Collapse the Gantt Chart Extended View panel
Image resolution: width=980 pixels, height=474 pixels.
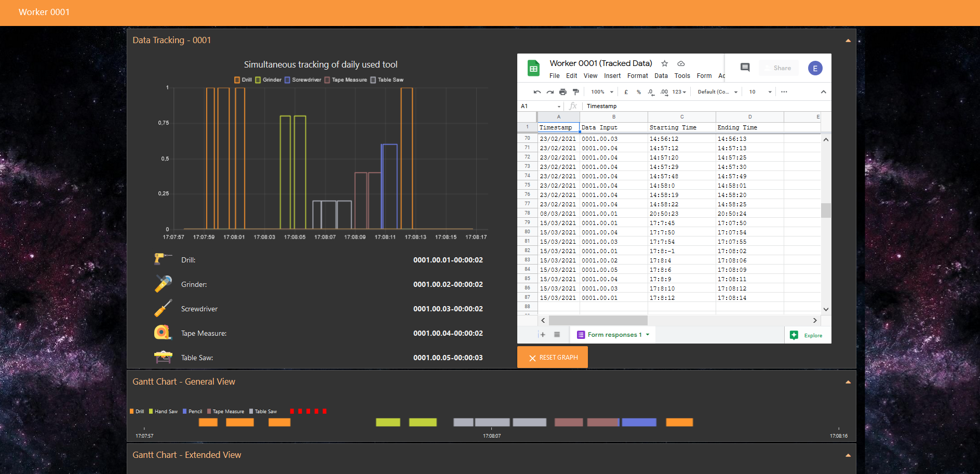[x=848, y=455]
